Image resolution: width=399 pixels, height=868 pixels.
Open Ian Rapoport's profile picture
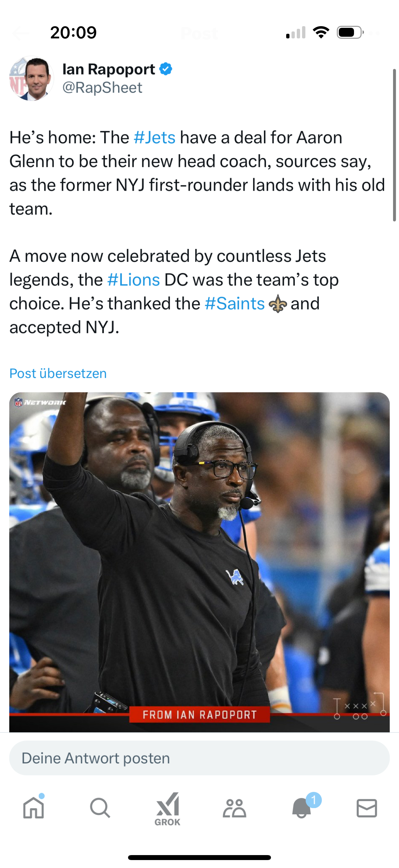pyautogui.click(x=31, y=78)
